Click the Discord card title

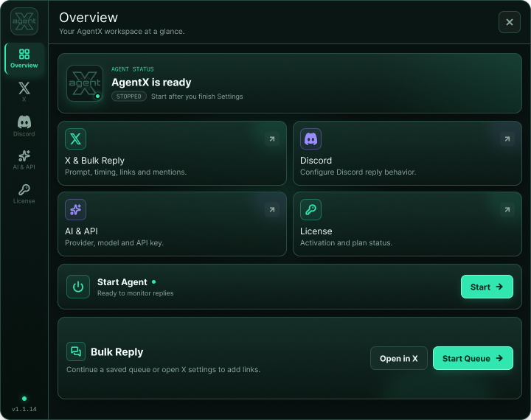click(x=316, y=161)
